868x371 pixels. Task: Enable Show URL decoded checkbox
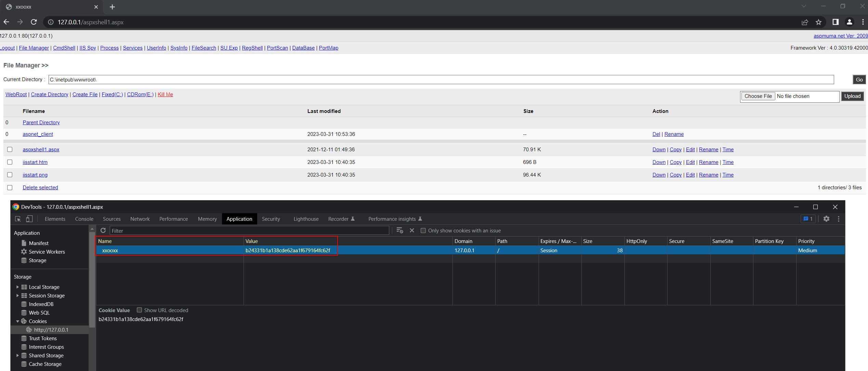tap(139, 310)
